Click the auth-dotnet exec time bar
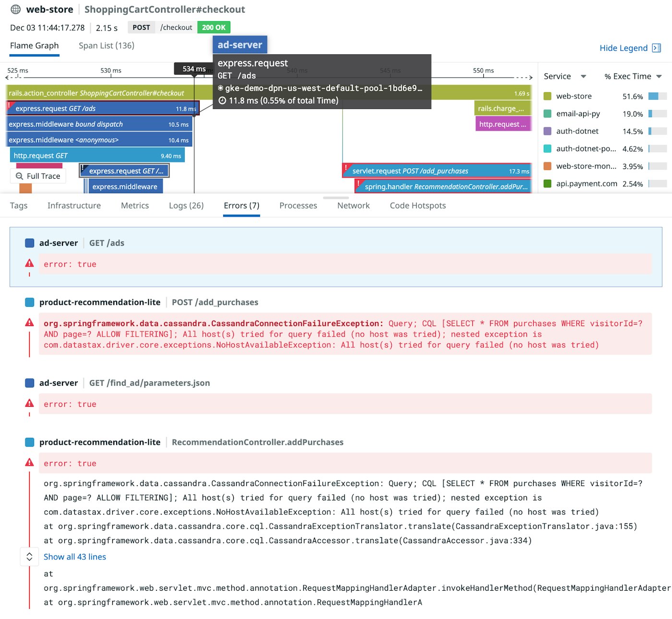 click(658, 131)
